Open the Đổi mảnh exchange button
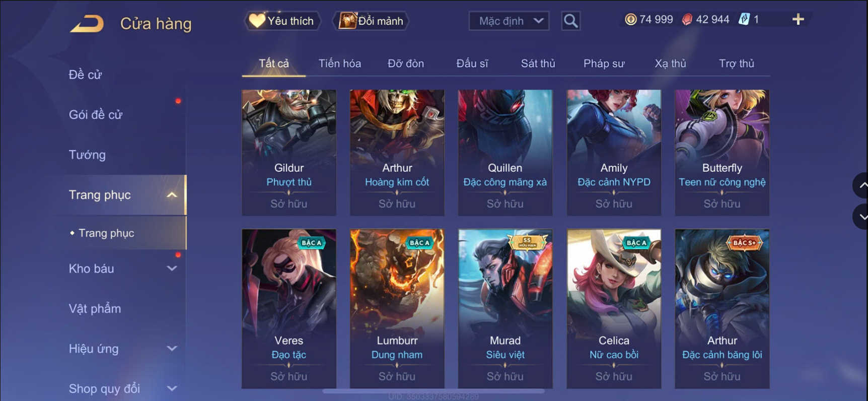 [x=372, y=21]
